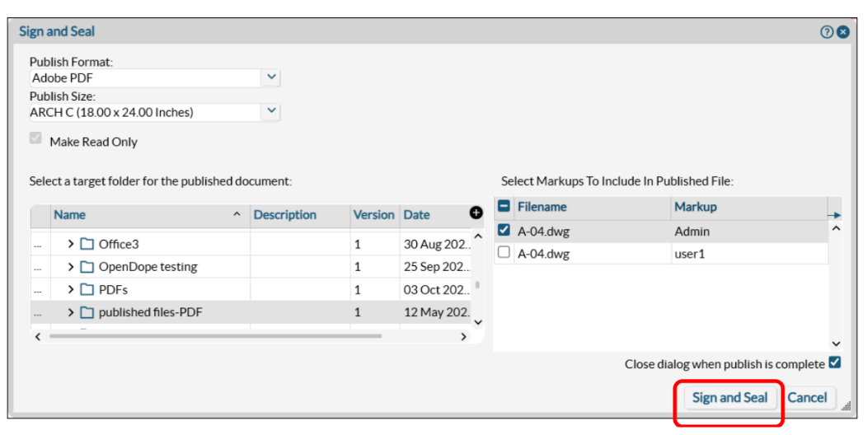Click the Make Read Only checkbox

click(35, 138)
